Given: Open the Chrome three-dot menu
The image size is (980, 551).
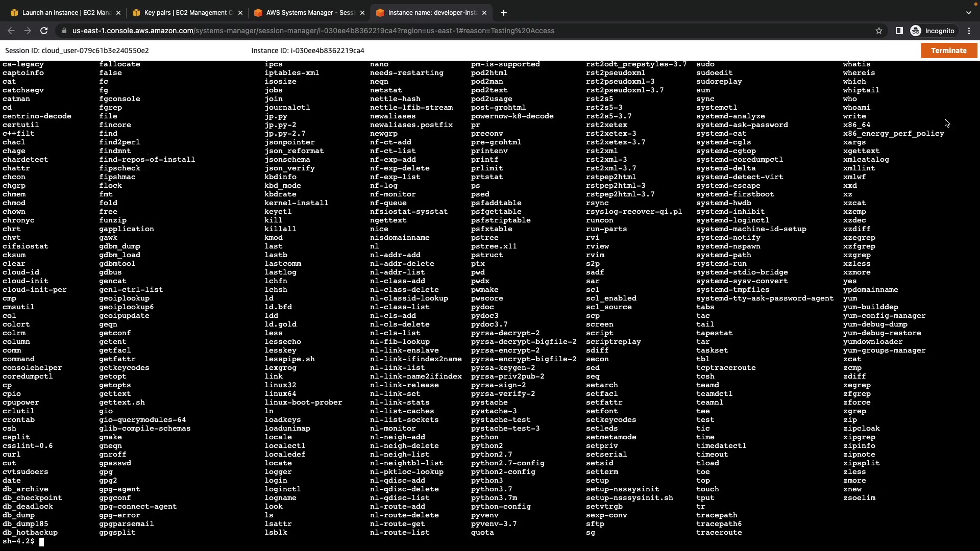Looking at the screenshot, I should [969, 31].
